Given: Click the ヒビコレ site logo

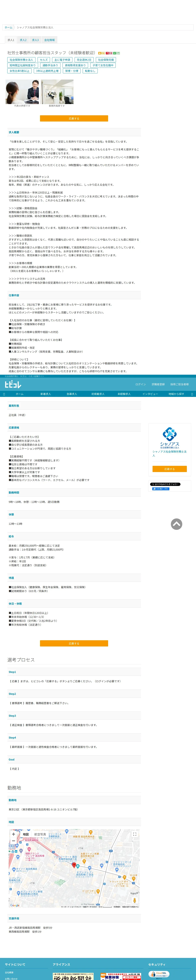Looking at the screenshot, I should (13, 384).
